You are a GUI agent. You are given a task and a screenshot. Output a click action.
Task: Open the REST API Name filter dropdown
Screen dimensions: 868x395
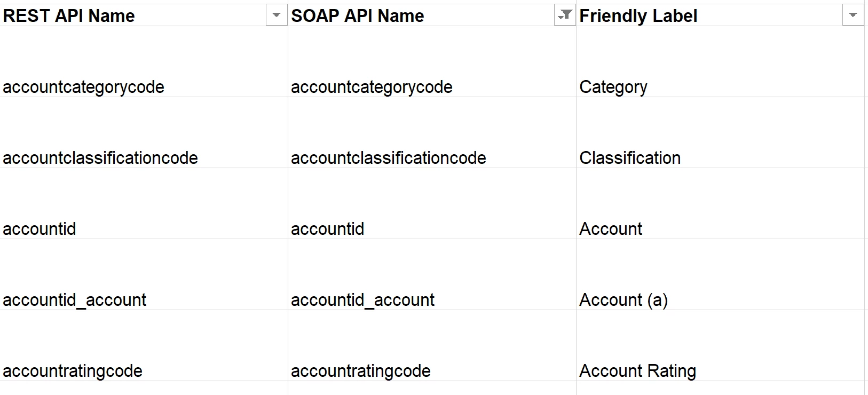(276, 15)
